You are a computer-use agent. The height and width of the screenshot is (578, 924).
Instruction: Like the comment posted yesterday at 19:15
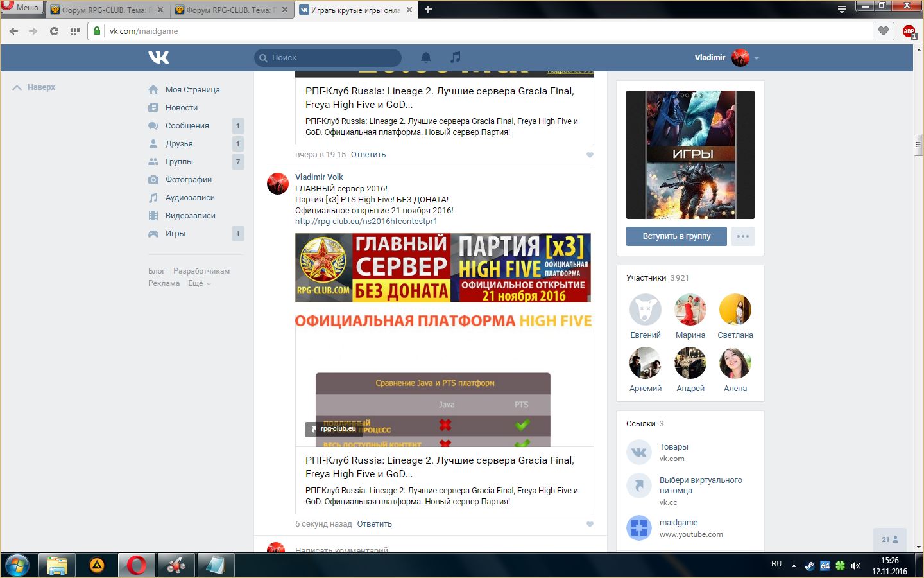point(590,155)
